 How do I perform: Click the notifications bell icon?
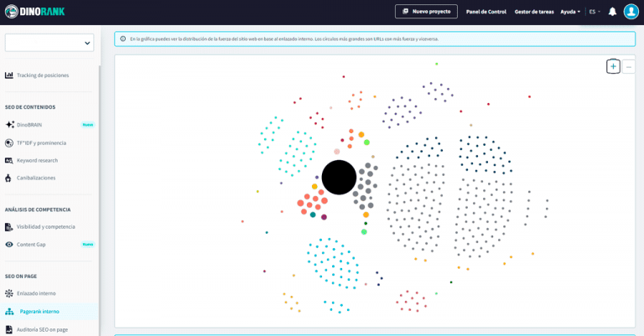(x=612, y=12)
